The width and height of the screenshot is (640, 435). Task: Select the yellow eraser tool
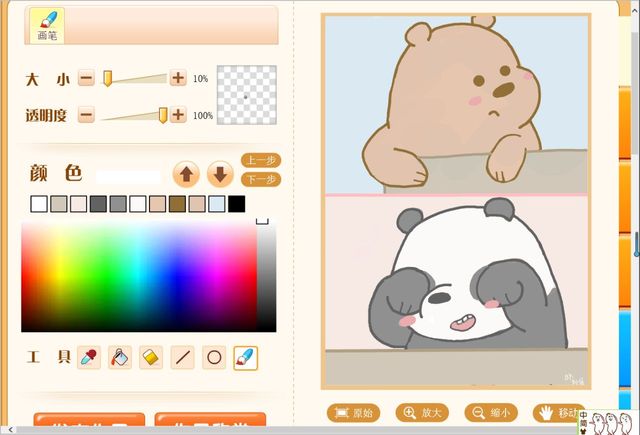tap(151, 357)
